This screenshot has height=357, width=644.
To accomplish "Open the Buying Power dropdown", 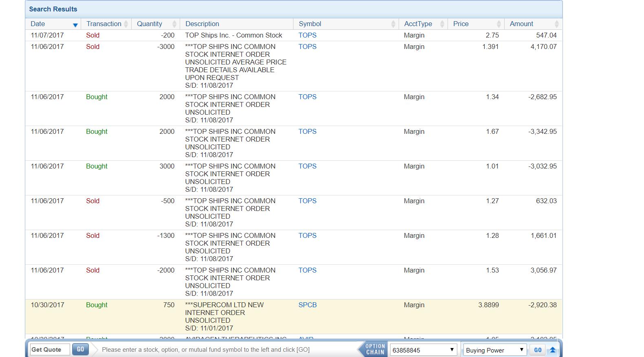I will coord(494,350).
